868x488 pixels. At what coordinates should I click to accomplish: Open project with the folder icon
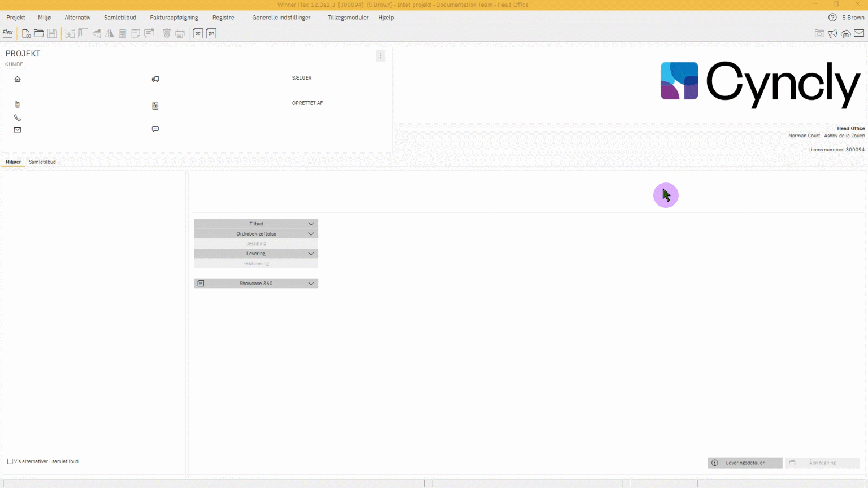[x=39, y=33]
